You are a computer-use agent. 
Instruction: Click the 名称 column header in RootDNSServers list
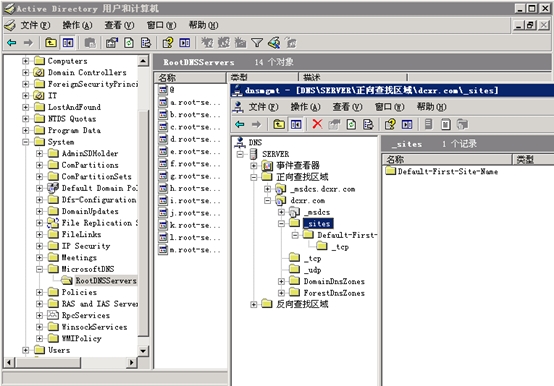(x=190, y=77)
